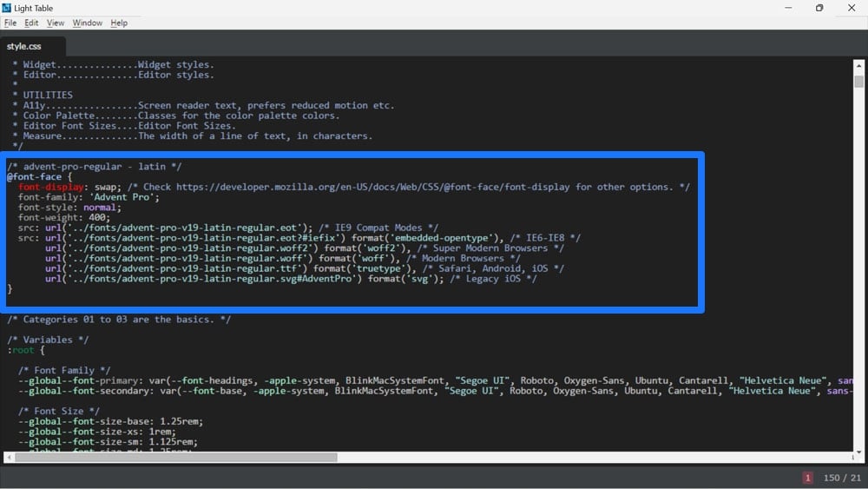The height and width of the screenshot is (489, 868).
Task: Click the vertical scrollbar down arrow
Action: [858, 446]
